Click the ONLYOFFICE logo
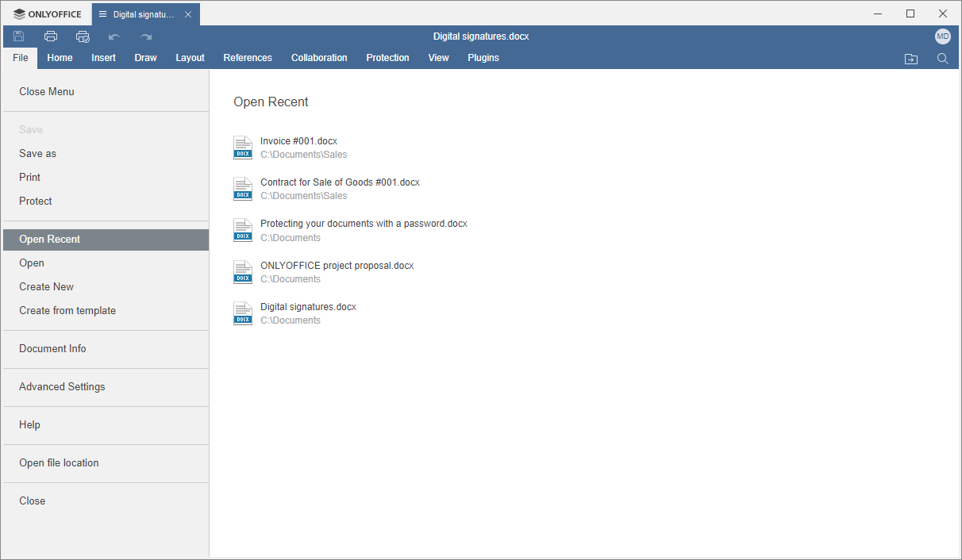 tap(47, 13)
